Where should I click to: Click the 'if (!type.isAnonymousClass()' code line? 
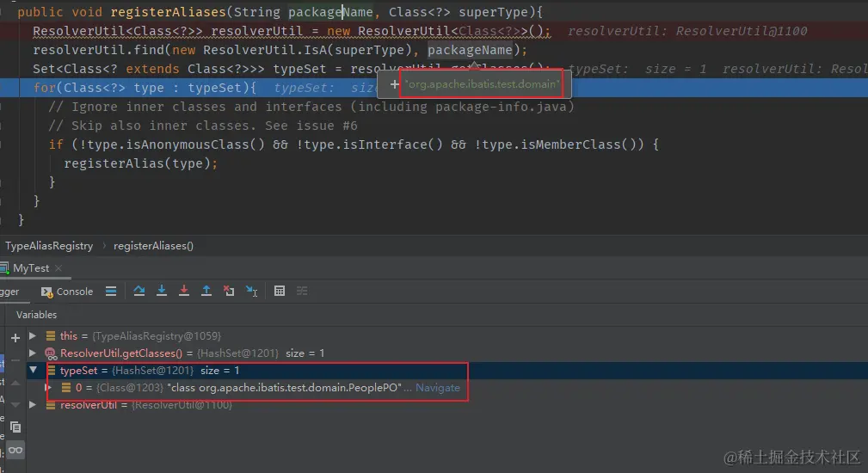(x=354, y=144)
